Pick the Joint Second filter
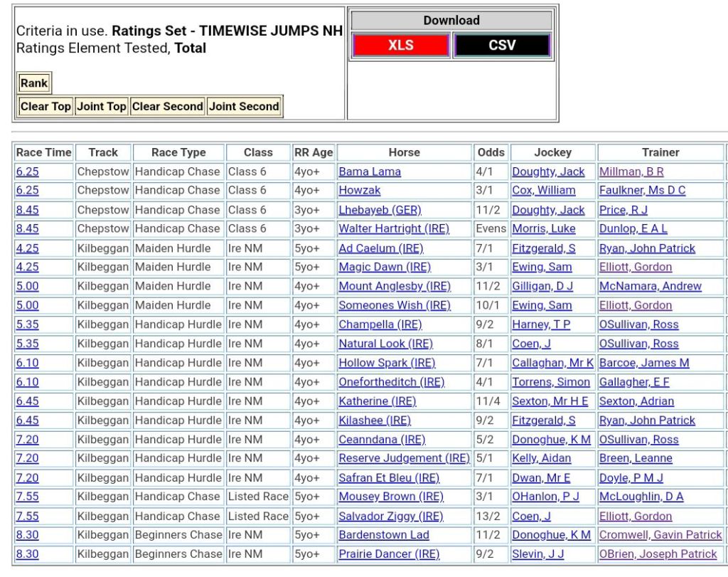Screen dimensions: 728x577 (x=244, y=107)
